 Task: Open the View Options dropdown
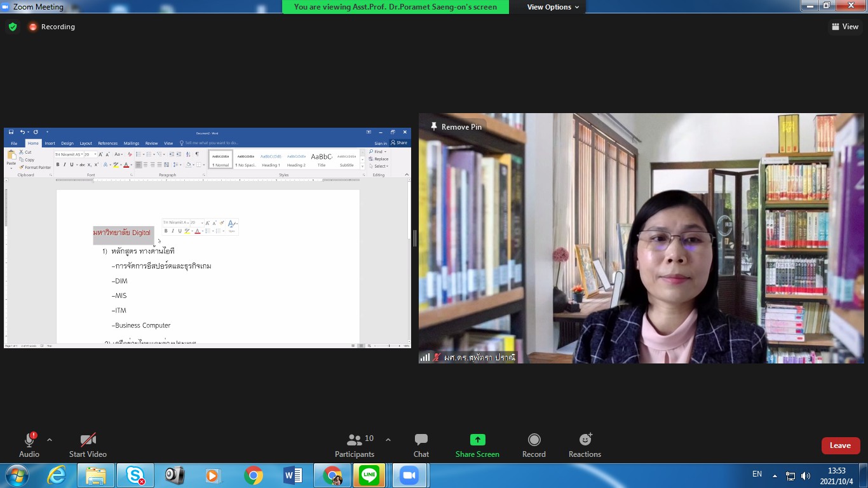[x=553, y=7]
